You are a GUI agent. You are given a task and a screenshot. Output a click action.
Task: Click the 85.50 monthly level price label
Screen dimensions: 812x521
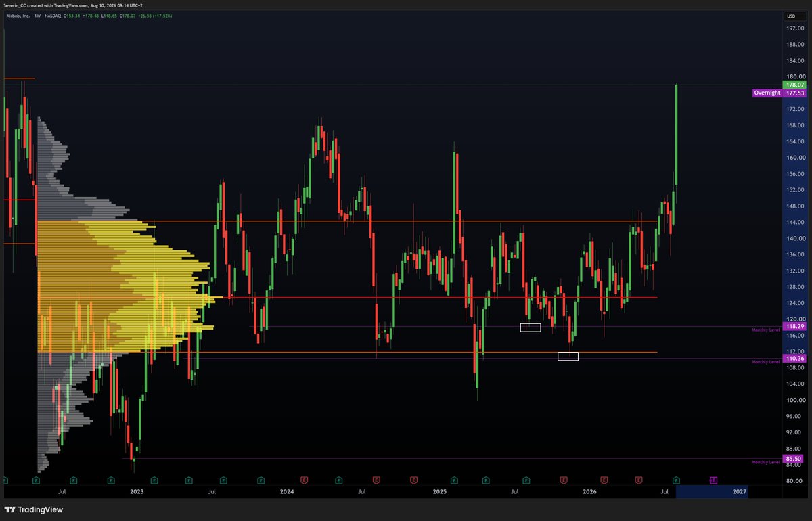coord(794,458)
